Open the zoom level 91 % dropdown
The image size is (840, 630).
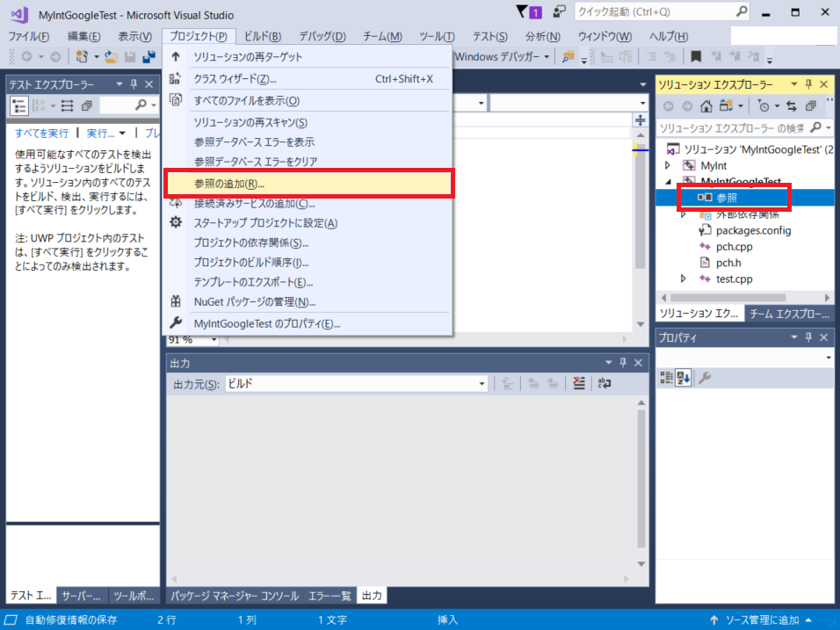pos(214,340)
